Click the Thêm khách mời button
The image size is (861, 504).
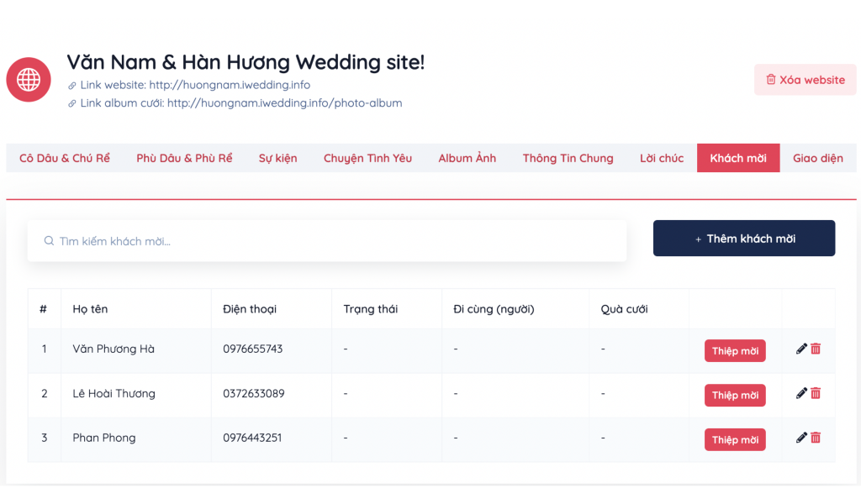tap(743, 238)
